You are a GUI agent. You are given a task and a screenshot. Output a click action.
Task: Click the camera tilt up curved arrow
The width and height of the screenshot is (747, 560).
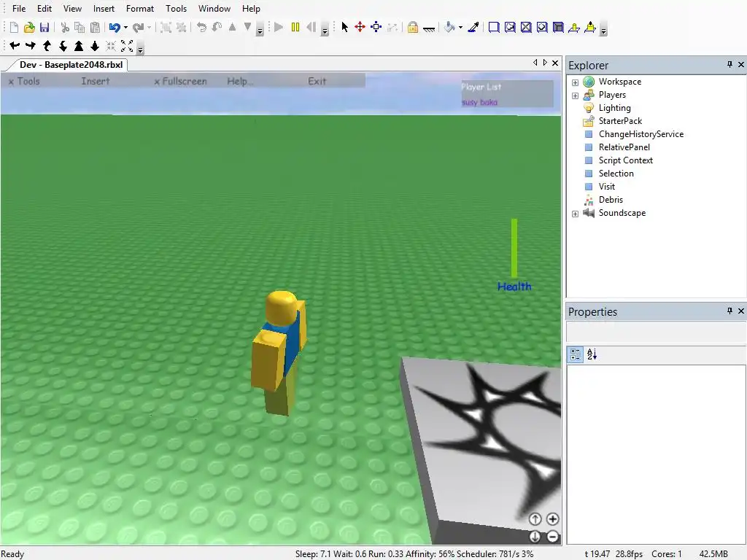click(47, 46)
